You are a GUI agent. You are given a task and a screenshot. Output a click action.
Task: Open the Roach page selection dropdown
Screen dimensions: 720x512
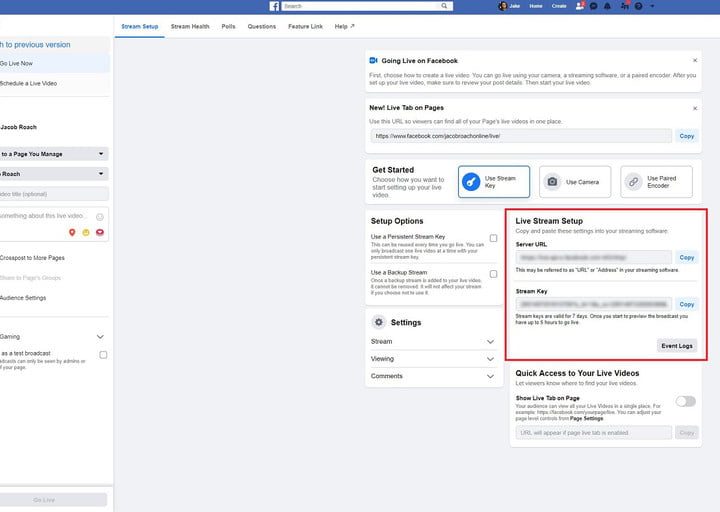point(53,174)
